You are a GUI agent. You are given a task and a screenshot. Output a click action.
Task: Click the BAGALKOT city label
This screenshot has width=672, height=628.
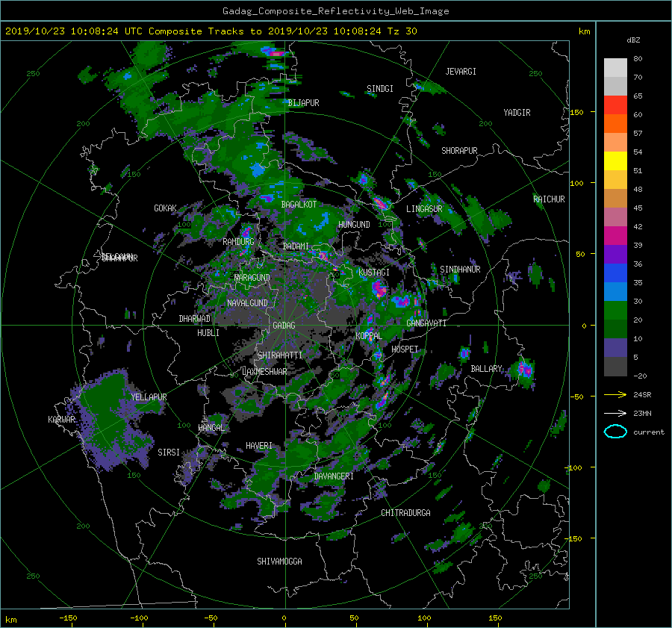pyautogui.click(x=299, y=205)
